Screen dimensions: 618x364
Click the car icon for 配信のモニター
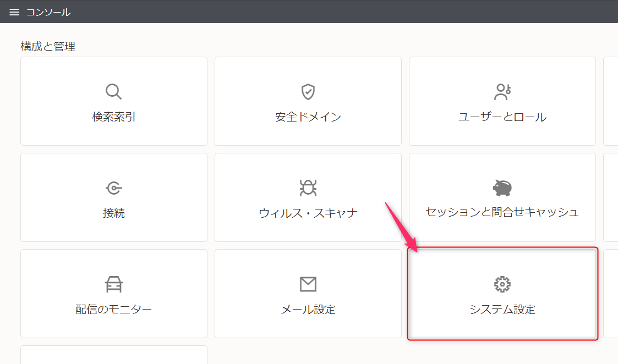113,284
